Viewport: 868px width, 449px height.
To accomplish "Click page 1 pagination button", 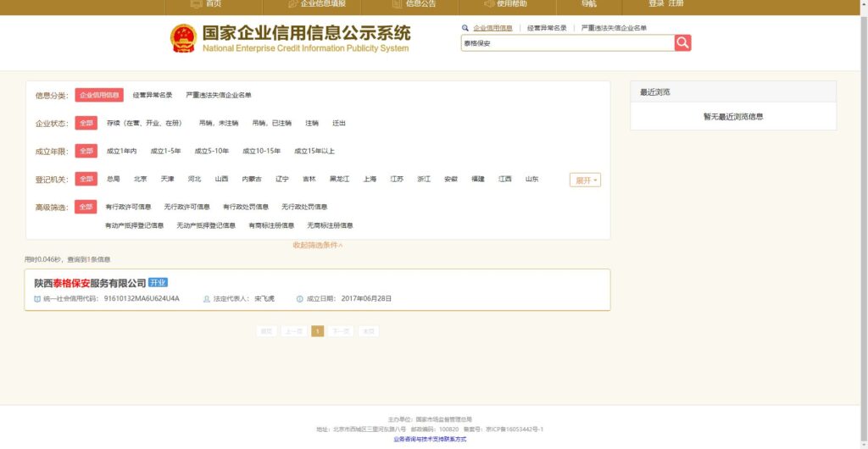I will 318,331.
